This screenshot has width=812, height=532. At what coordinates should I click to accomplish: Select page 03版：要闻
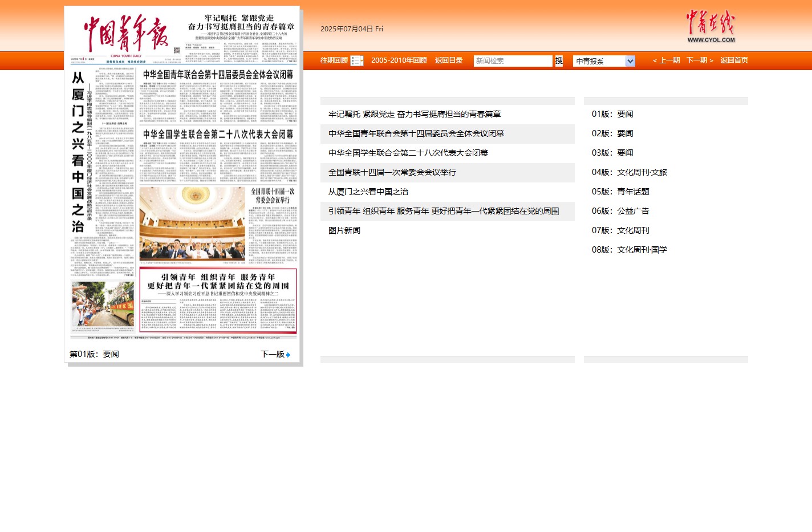[612, 153]
